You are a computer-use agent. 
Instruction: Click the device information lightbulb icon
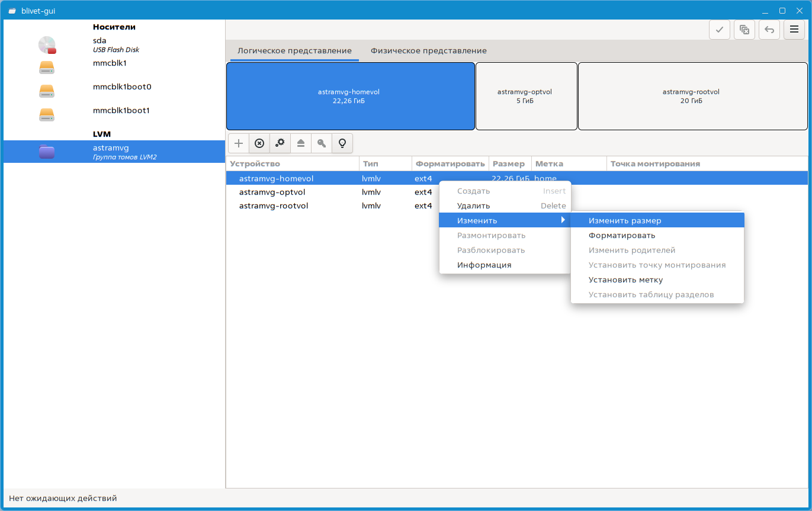(x=342, y=143)
